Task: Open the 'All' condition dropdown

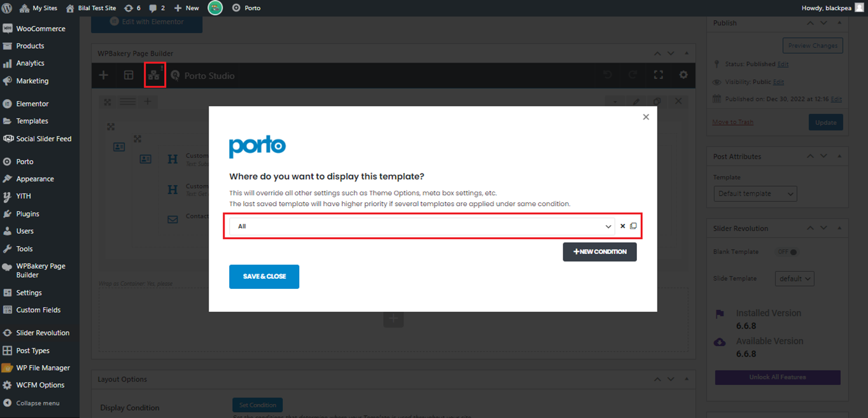Action: (421, 226)
